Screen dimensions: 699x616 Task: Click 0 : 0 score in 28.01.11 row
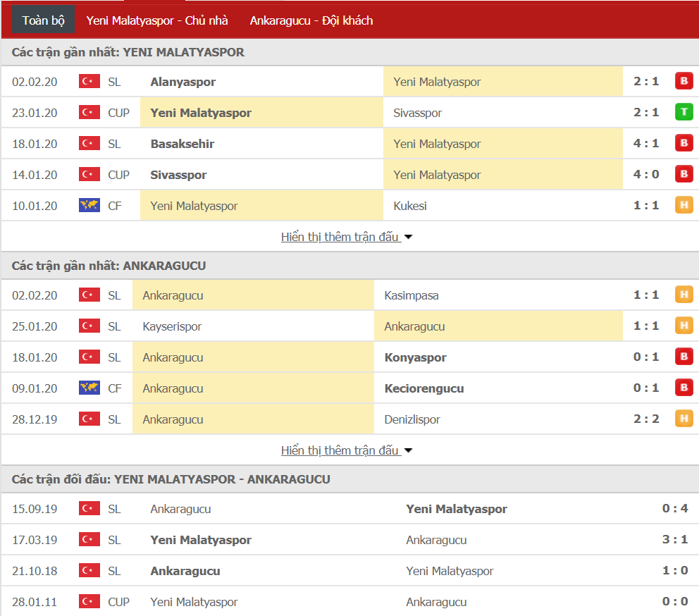coord(675,601)
